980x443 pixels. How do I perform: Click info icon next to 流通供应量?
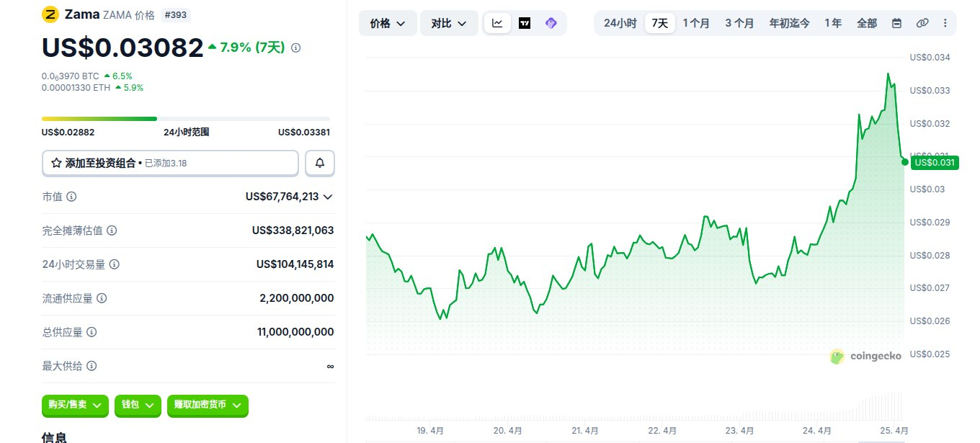[x=102, y=298]
